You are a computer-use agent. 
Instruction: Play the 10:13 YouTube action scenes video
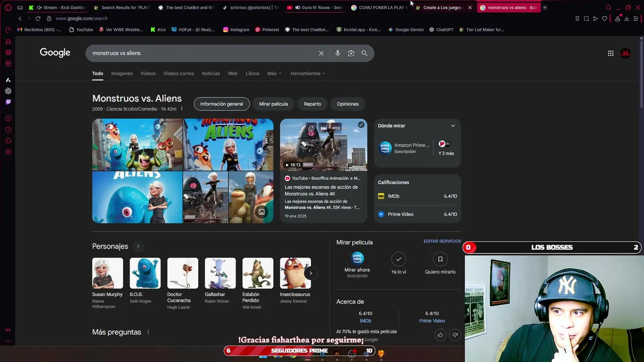324,145
